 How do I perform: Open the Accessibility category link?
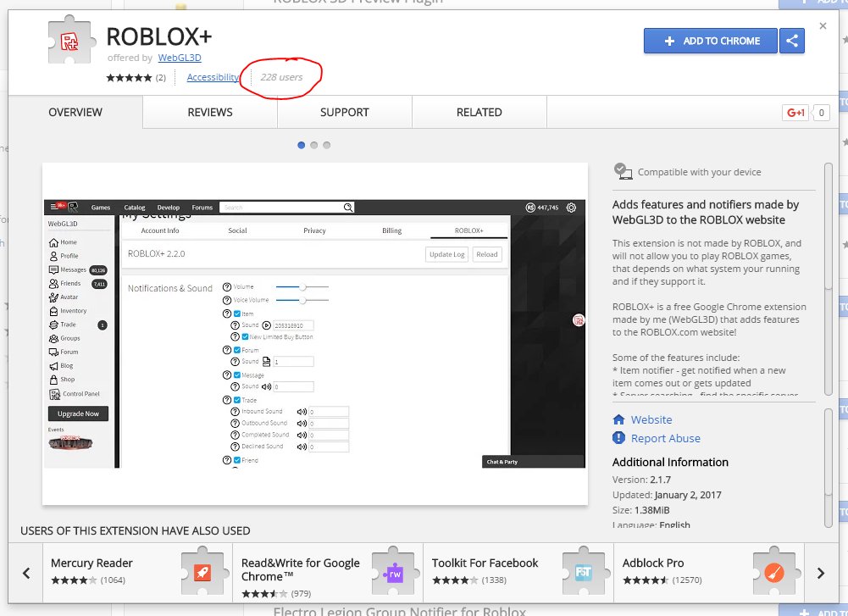click(x=213, y=77)
